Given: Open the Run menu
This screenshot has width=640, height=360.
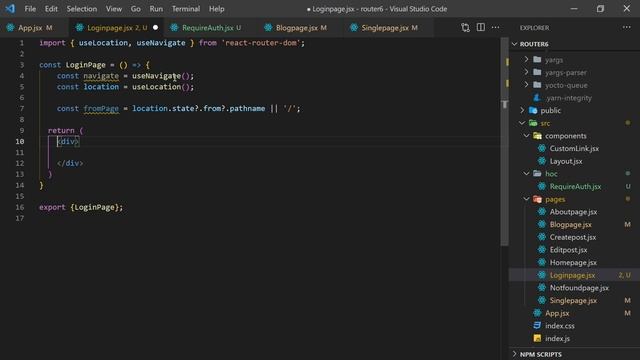Looking at the screenshot, I should [x=156, y=9].
